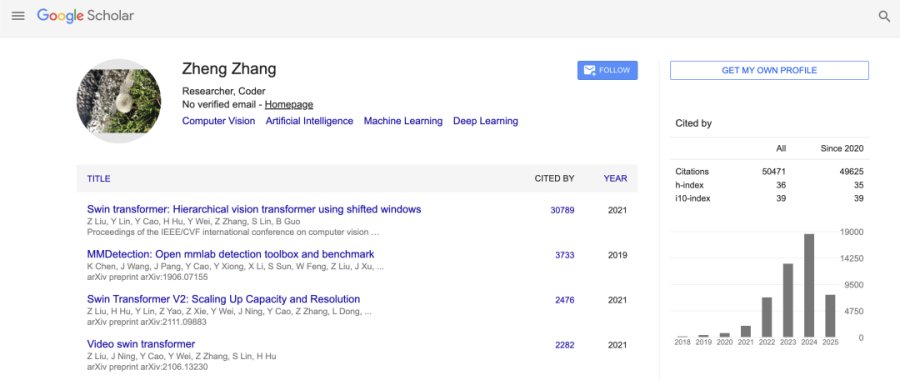
Task: Click total citations value 50471
Action: [774, 172]
